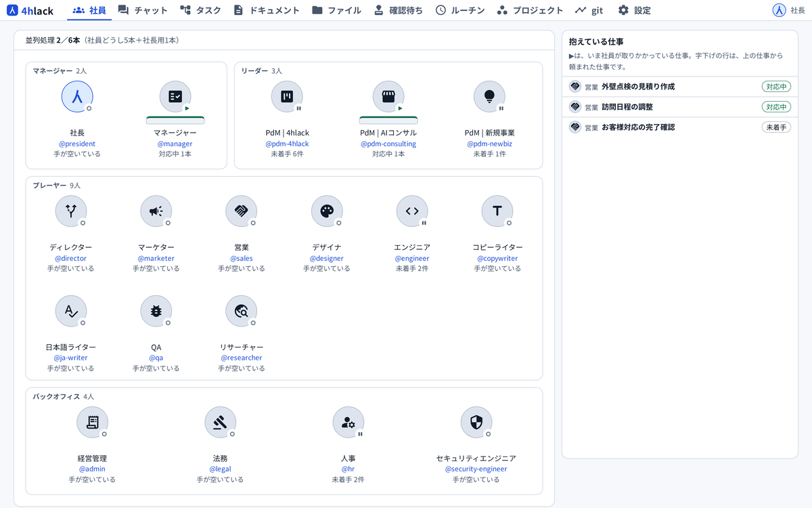
Task: Switch to the ルーチン tab
Action: [460, 10]
